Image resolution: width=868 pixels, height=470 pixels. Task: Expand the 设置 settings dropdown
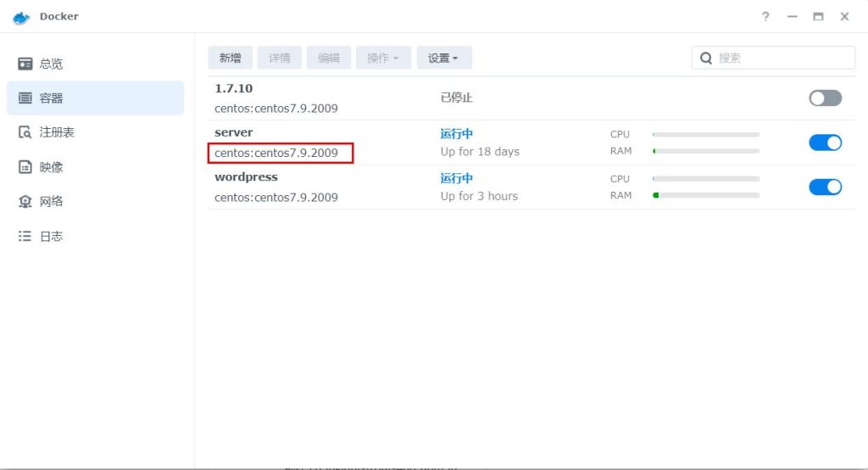pos(443,58)
